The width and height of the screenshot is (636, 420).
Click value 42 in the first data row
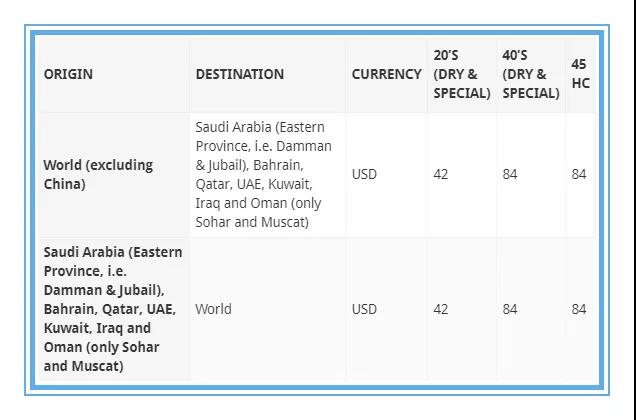tap(441, 175)
